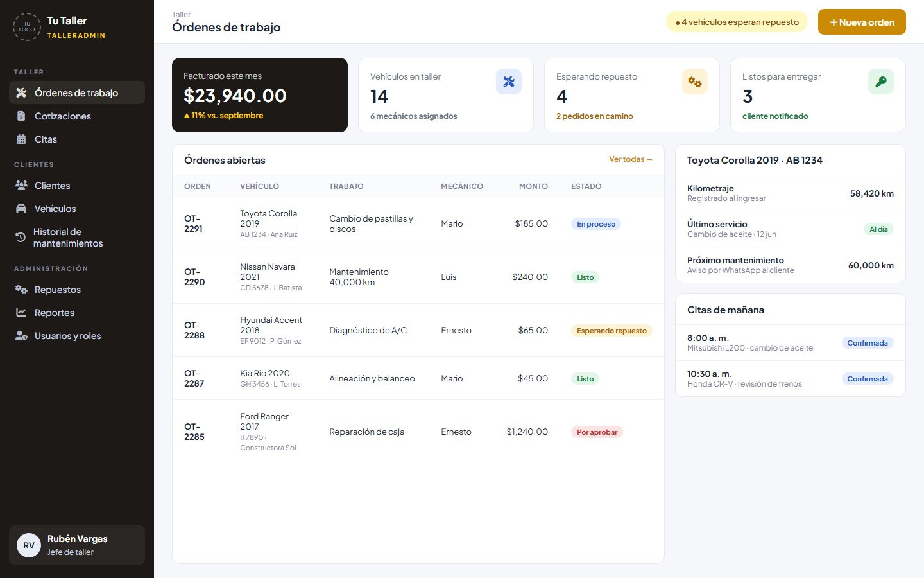The width and height of the screenshot is (924, 578).
Task: Click the gears icon on Esperando repuesto card
Action: coord(695,82)
